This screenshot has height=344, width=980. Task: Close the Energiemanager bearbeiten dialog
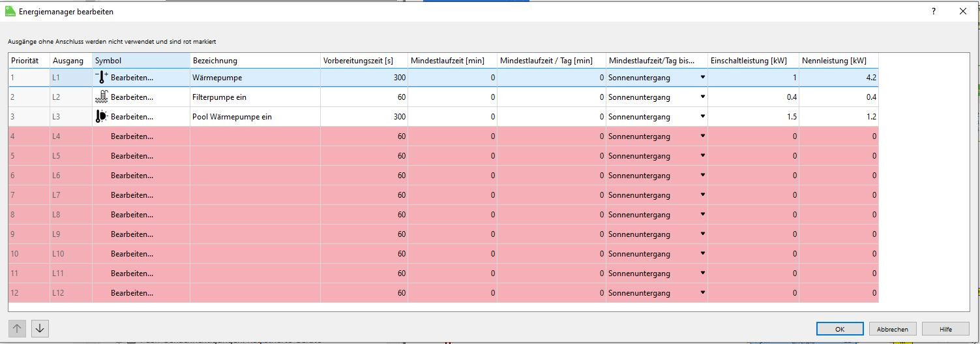963,11
